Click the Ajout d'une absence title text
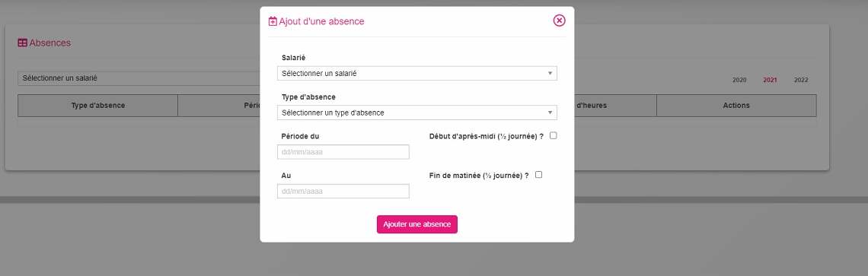The image size is (868, 276). click(321, 21)
